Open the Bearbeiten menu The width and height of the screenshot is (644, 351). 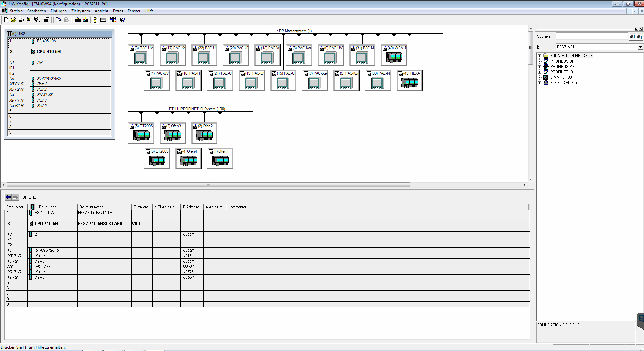(37, 11)
